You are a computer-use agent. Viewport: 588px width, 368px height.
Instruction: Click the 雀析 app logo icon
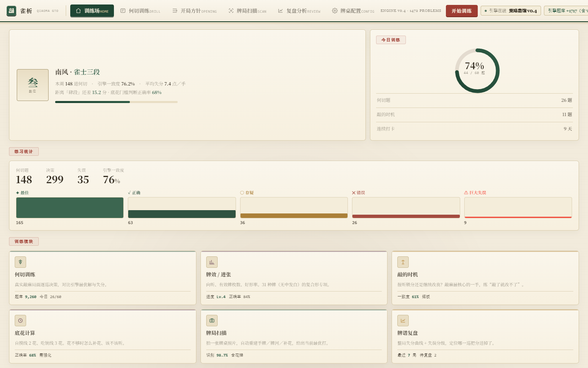point(11,11)
